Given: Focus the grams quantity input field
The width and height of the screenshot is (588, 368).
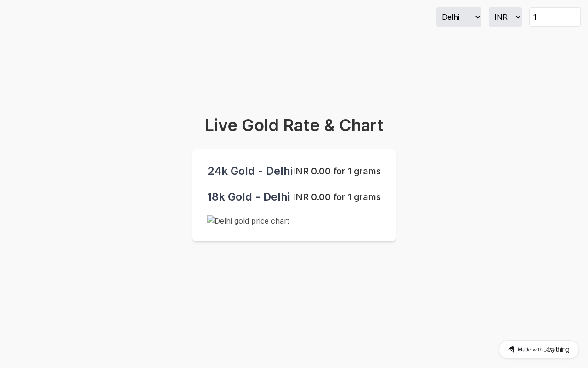Looking at the screenshot, I should pyautogui.click(x=554, y=17).
